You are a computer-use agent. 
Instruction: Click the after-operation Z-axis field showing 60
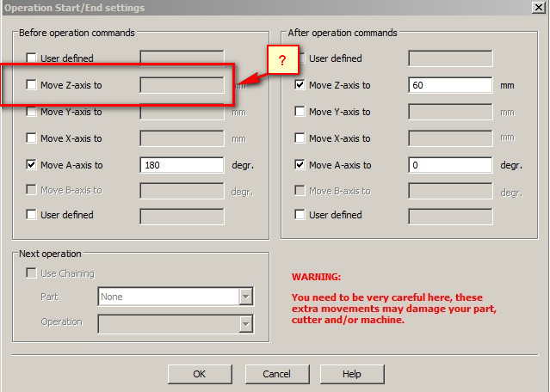point(449,85)
